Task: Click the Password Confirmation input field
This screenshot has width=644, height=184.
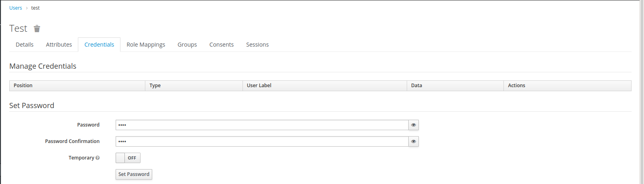Action: pyautogui.click(x=262, y=141)
